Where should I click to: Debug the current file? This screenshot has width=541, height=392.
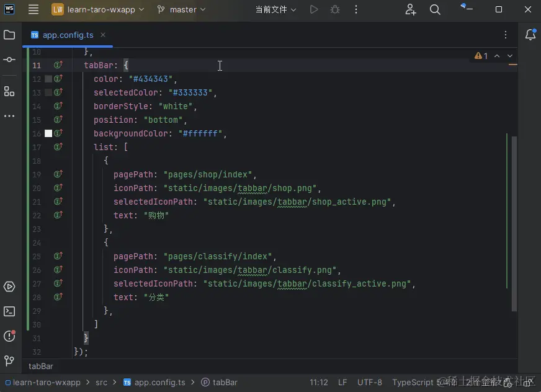tap(335, 9)
